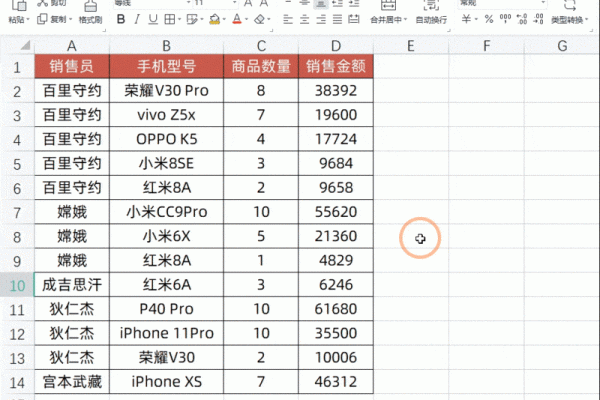Viewport: 600px width, 400px height.
Task: Click the clear/eraser icon
Action: coord(260,19)
